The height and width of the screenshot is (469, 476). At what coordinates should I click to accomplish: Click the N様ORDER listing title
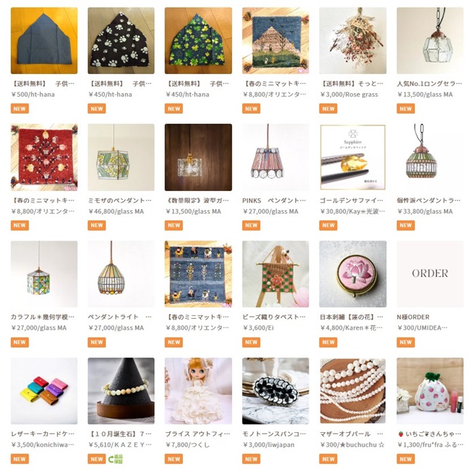tap(413, 317)
